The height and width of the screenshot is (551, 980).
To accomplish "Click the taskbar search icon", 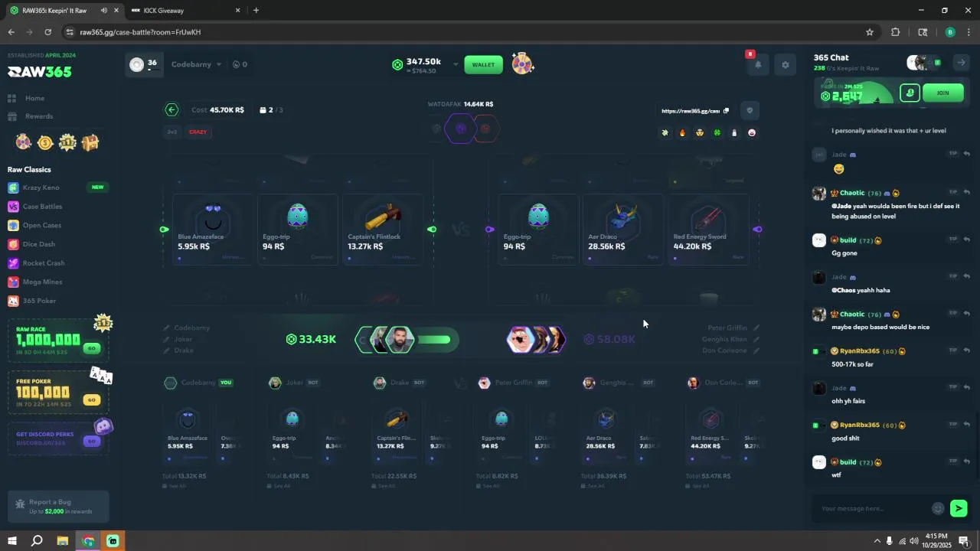I will (x=37, y=541).
